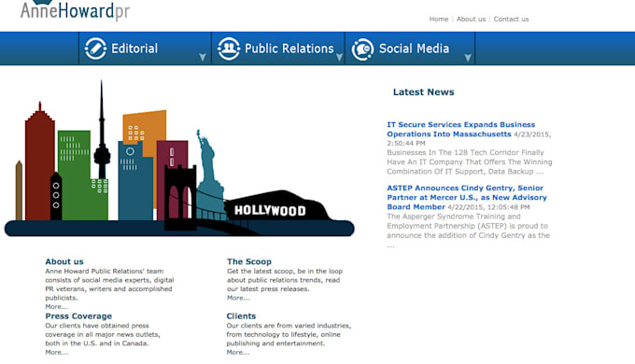The width and height of the screenshot is (635, 364).
Task: Expand the Social Media dropdown arrow
Action: [x=468, y=58]
